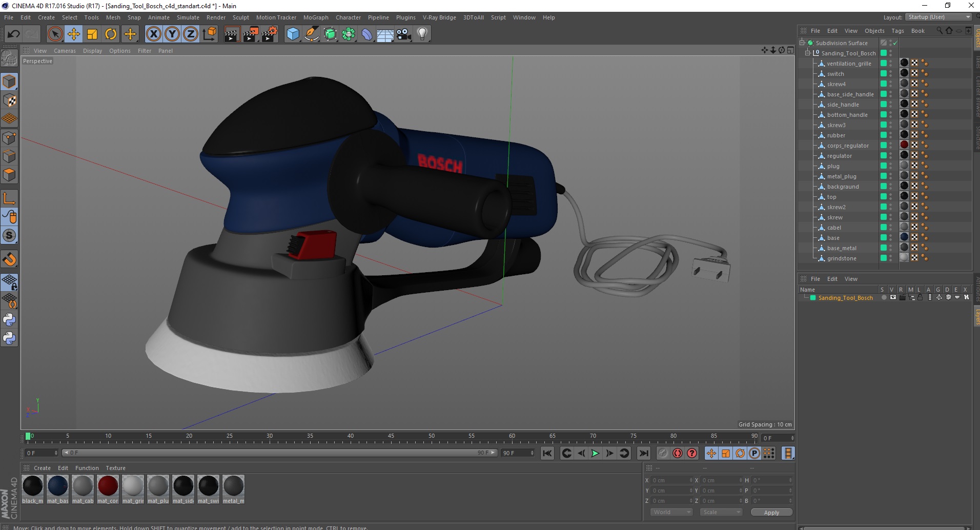This screenshot has height=530, width=980.
Task: Open material manager Create menu
Action: point(42,468)
